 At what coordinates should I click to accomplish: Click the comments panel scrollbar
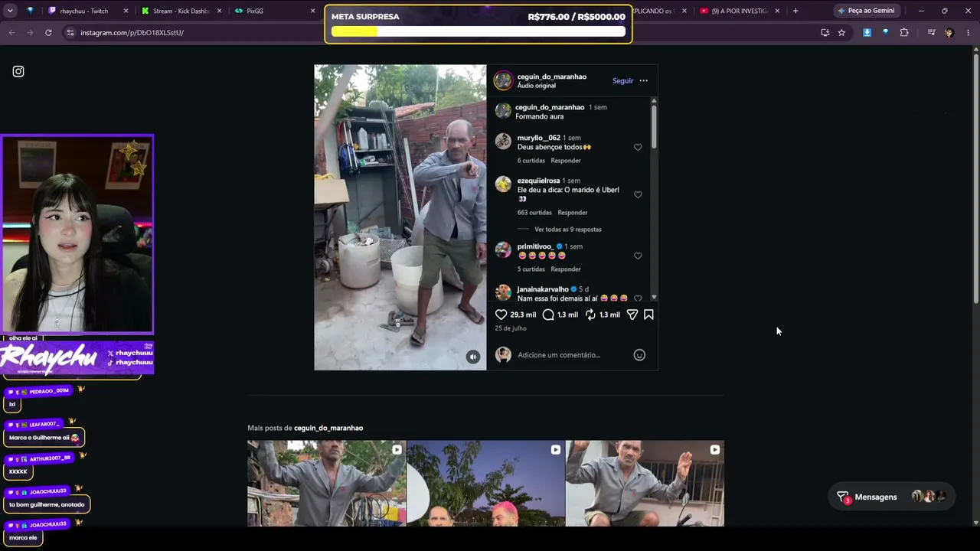[x=654, y=126]
